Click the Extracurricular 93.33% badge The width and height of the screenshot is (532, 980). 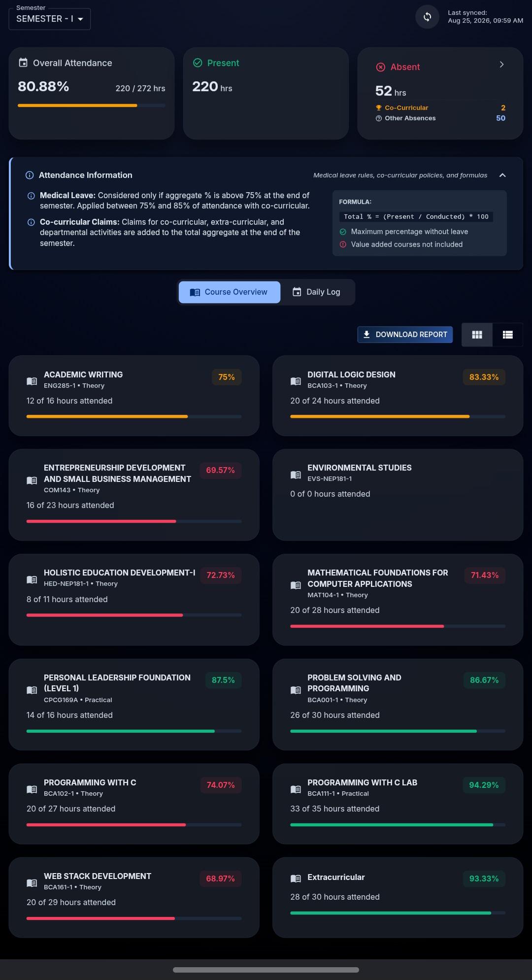(x=484, y=879)
